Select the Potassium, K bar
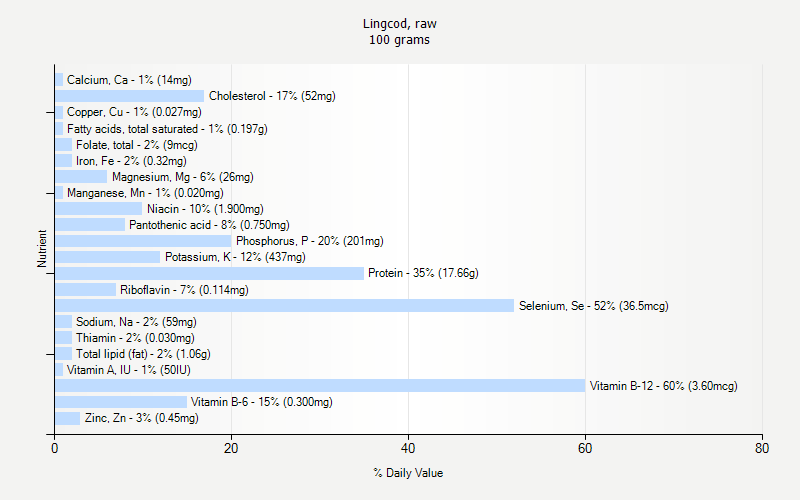Image resolution: width=800 pixels, height=500 pixels. [x=107, y=257]
